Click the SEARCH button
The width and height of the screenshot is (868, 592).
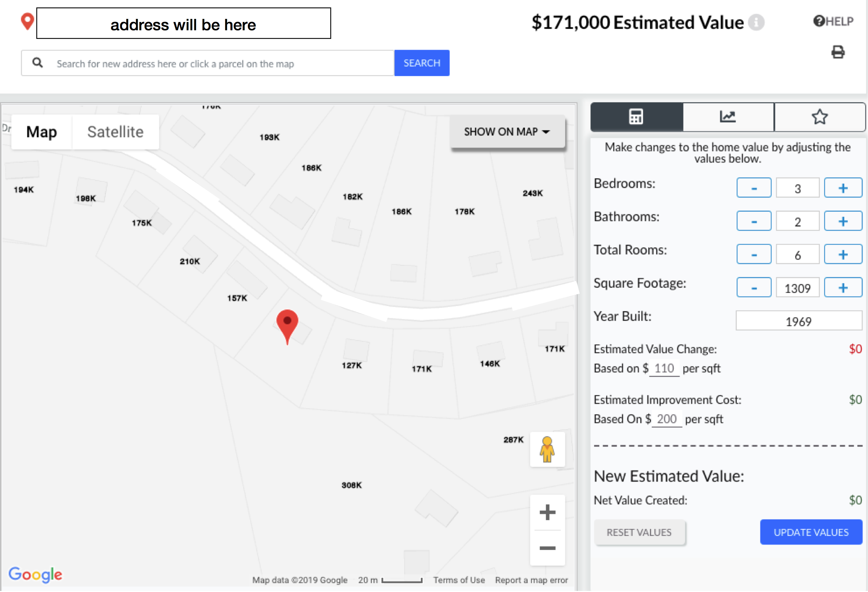(x=422, y=63)
